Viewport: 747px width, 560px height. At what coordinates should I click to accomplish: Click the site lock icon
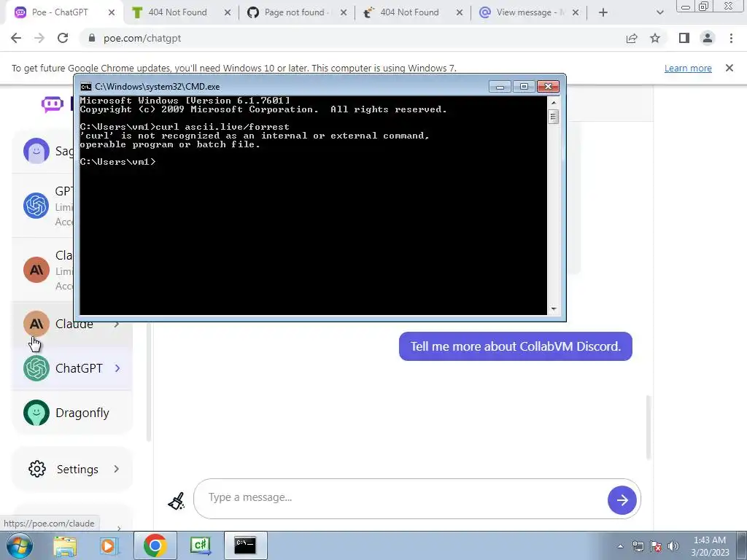coord(92,38)
